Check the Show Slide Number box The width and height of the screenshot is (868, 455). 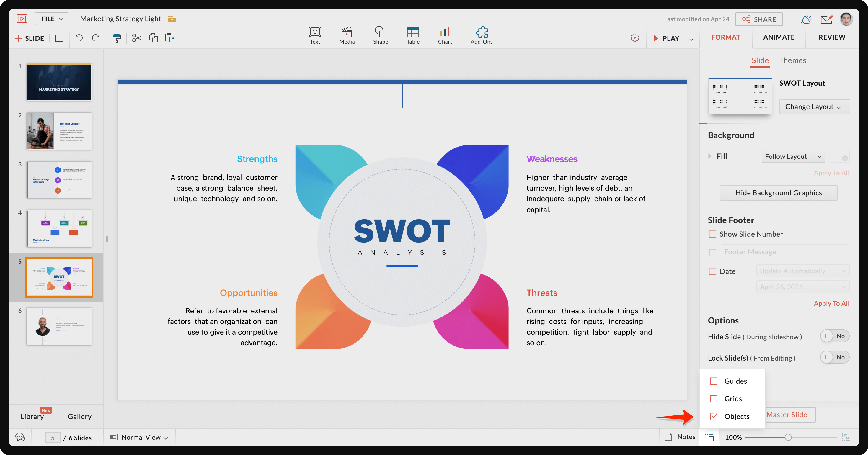pos(712,234)
